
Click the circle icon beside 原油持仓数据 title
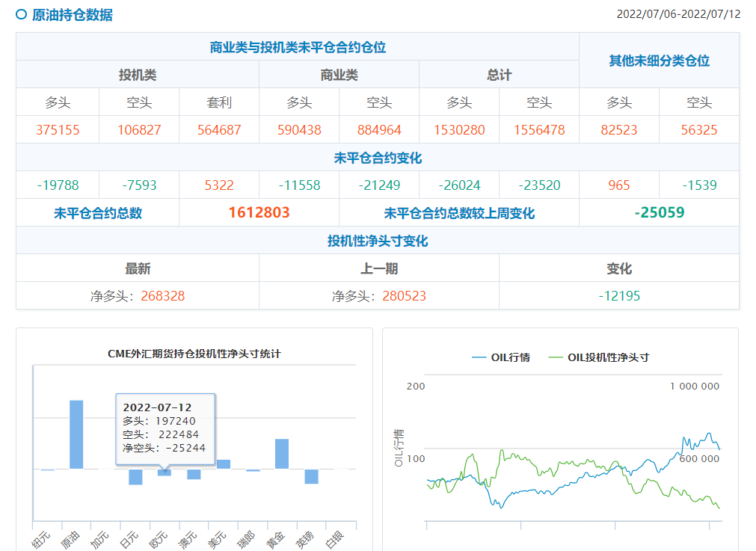click(21, 14)
